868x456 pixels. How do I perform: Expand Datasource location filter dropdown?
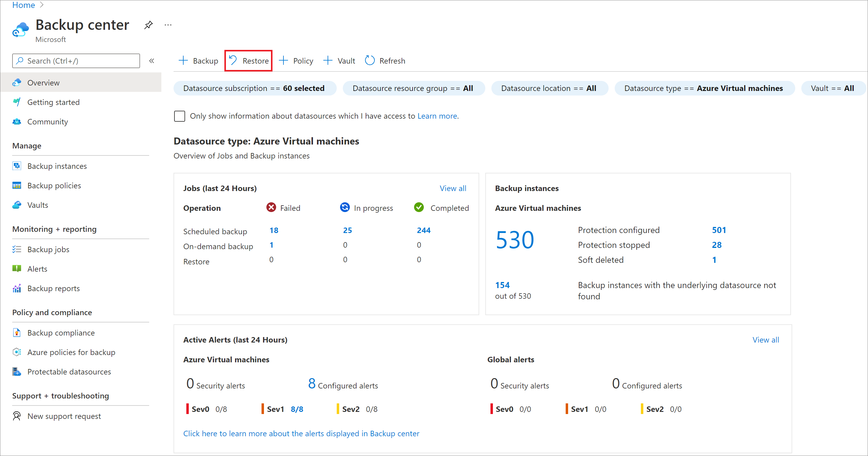(548, 88)
